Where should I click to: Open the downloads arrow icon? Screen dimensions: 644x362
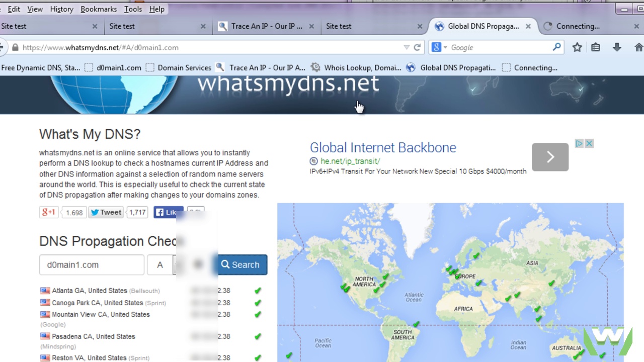(x=617, y=47)
